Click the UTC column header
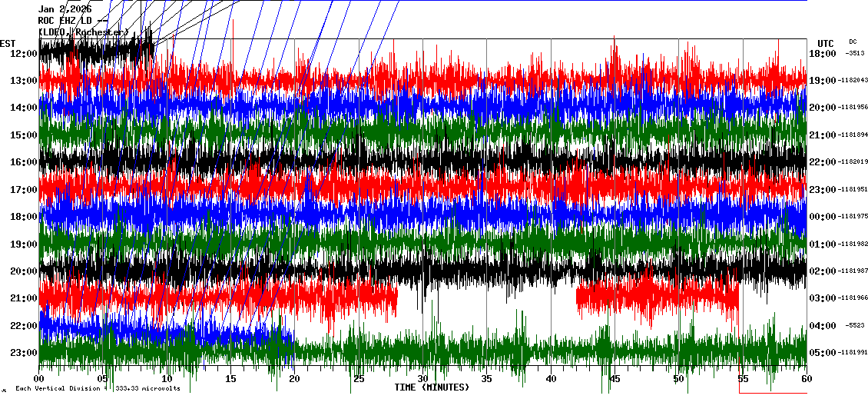 tap(826, 43)
